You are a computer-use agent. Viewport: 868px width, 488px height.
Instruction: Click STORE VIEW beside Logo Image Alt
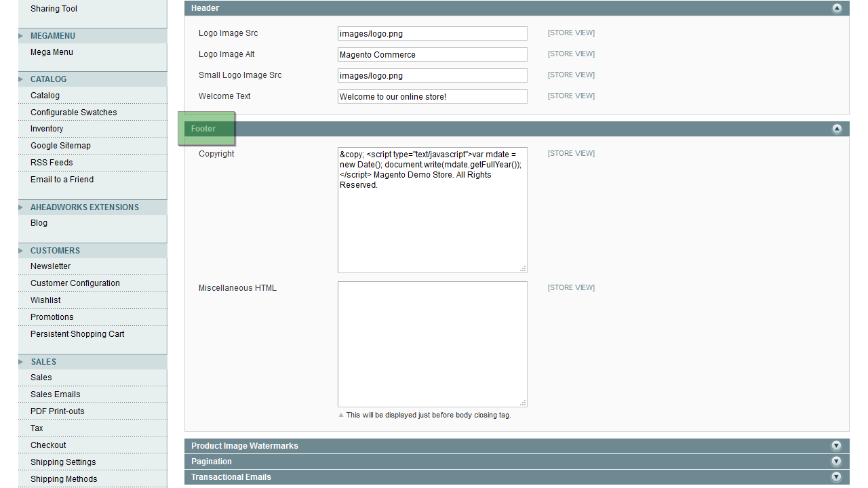pyautogui.click(x=571, y=54)
